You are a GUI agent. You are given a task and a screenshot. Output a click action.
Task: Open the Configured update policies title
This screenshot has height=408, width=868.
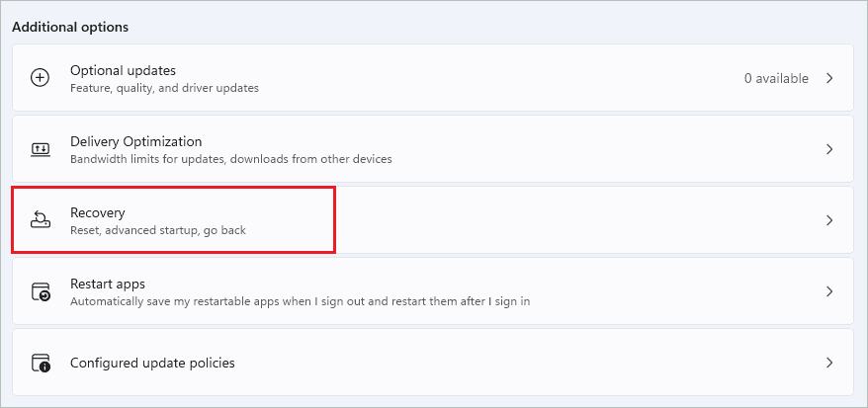(152, 363)
